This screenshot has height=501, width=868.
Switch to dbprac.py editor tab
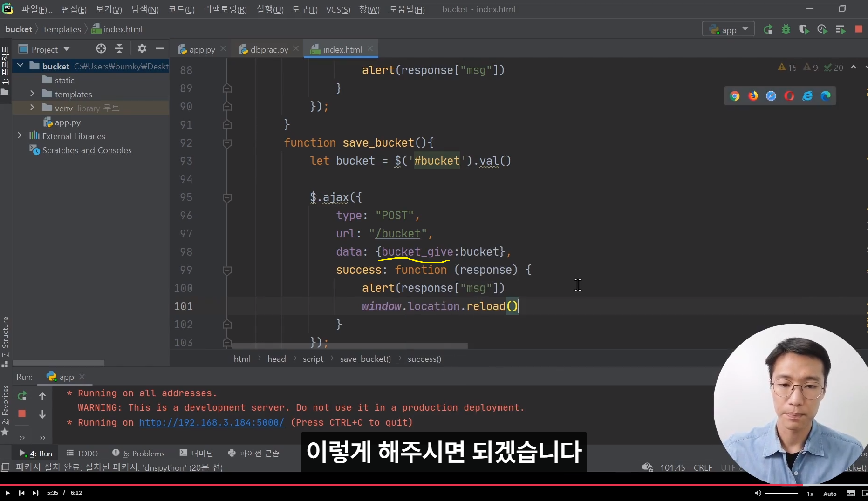tap(264, 49)
